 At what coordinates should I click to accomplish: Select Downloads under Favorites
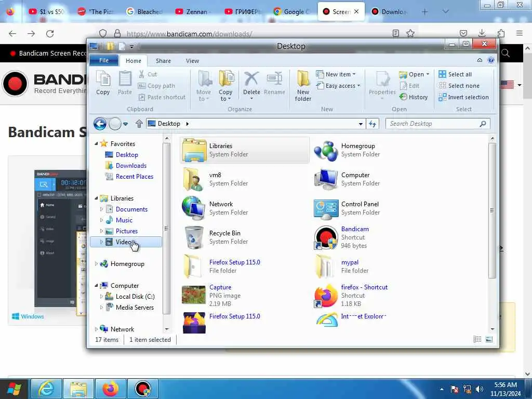coord(131,166)
